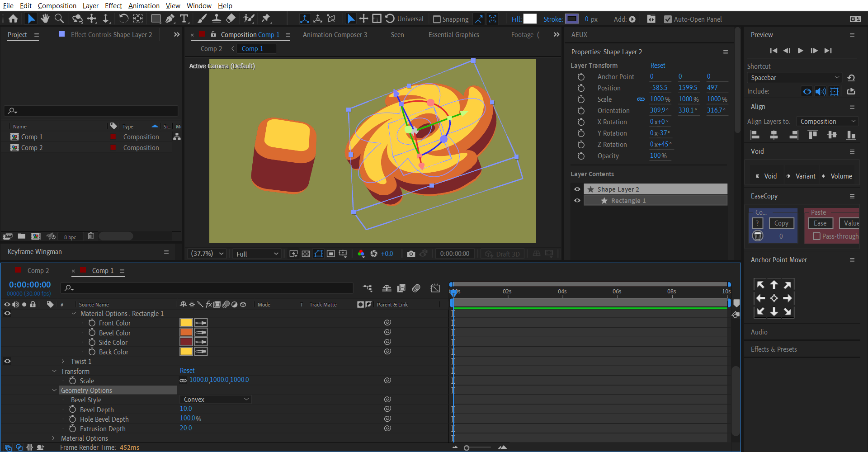The height and width of the screenshot is (452, 868).
Task: Open the Graph Editor in the timeline
Action: pos(435,288)
